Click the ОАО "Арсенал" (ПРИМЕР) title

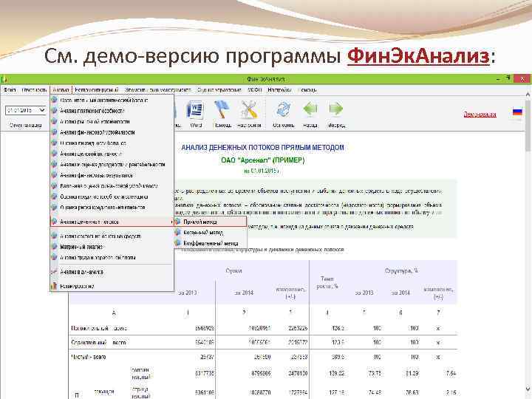(262, 160)
